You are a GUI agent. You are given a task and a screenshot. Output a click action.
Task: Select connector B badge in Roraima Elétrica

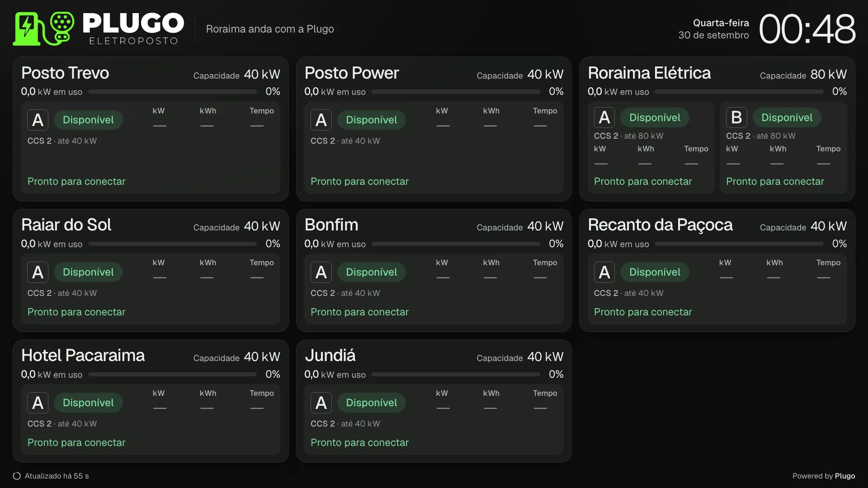736,117
